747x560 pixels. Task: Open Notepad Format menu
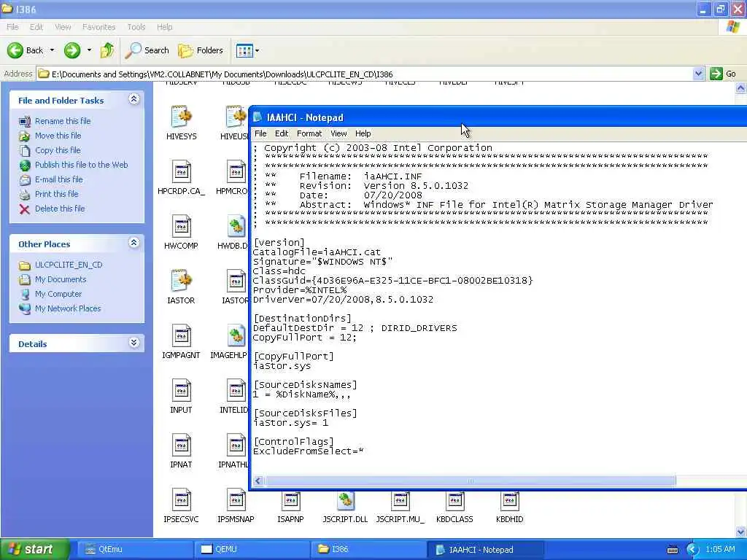[309, 134]
